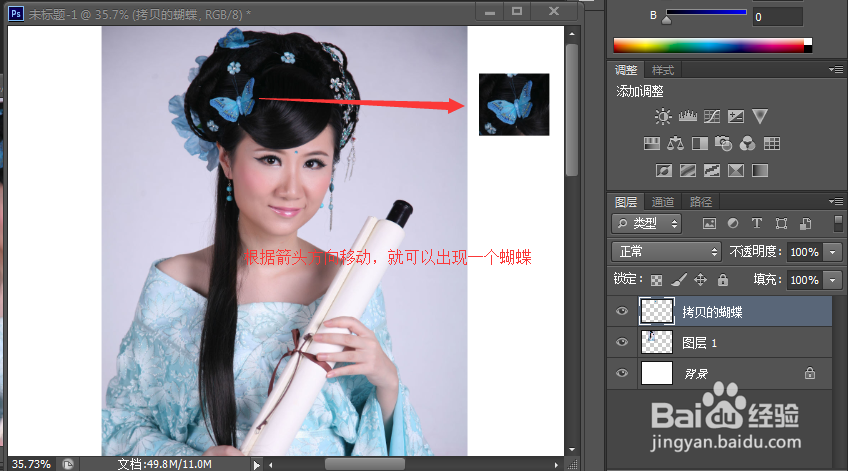
Task: Add a Channel Mixer adjustment
Action: pos(747,143)
